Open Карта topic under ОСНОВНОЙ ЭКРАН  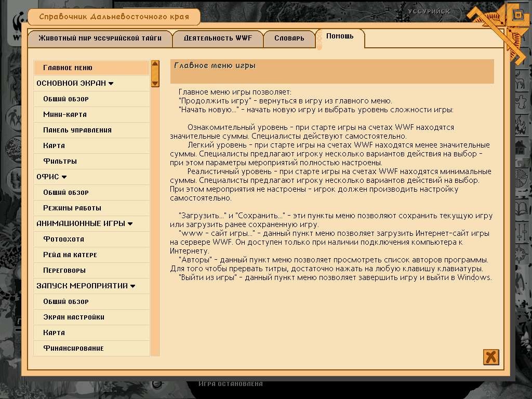[91, 145]
